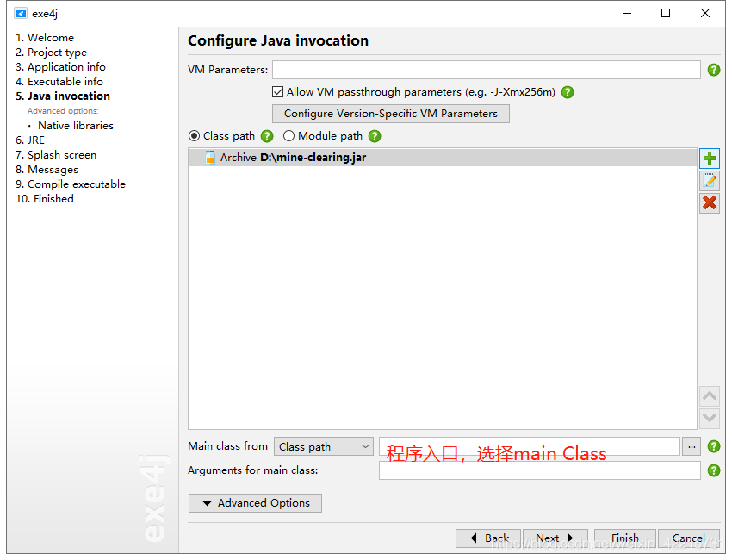Click the Finish button
Viewport: 732px width, 560px height.
(624, 538)
